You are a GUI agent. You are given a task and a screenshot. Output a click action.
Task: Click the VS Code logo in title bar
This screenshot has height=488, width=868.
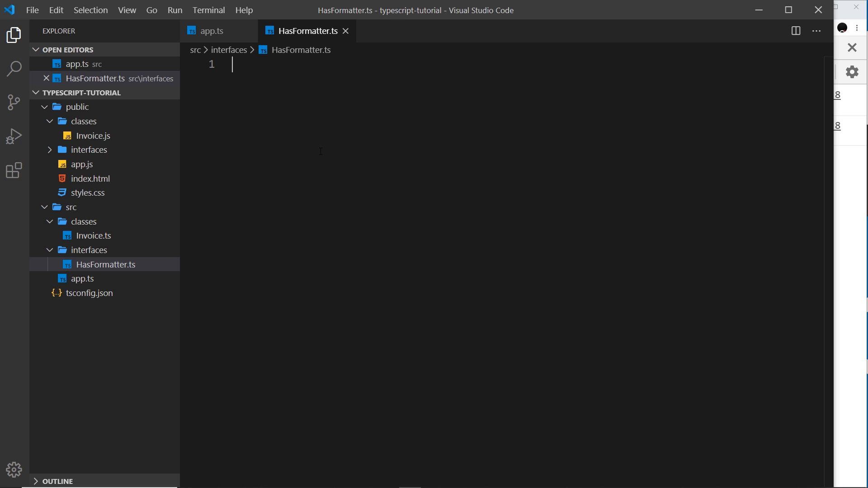9,10
